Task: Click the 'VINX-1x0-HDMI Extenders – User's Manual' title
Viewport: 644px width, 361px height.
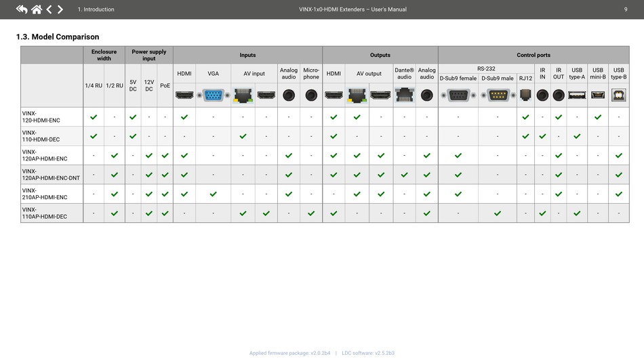Action: coord(353,9)
